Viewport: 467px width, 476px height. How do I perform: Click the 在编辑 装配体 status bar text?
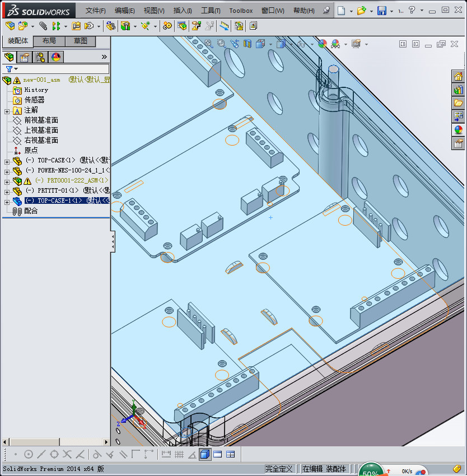[324, 469]
